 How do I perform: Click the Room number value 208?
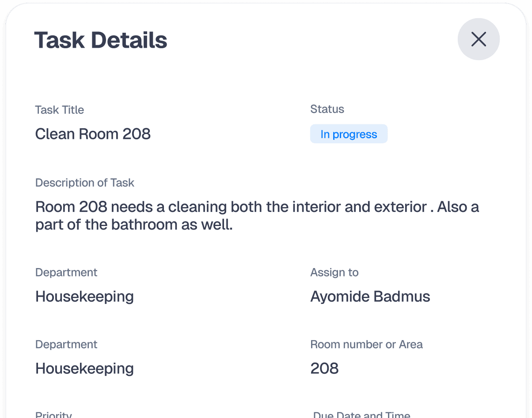coord(324,368)
